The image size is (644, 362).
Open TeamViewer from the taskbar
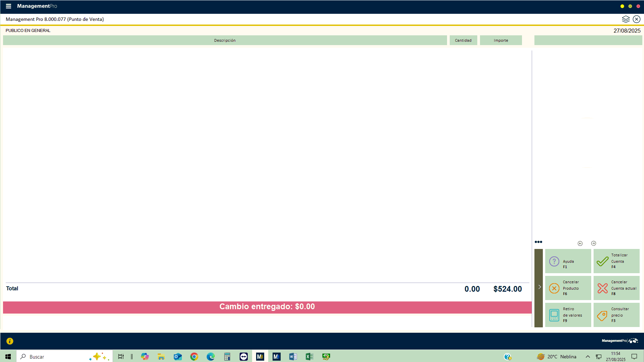click(x=243, y=357)
